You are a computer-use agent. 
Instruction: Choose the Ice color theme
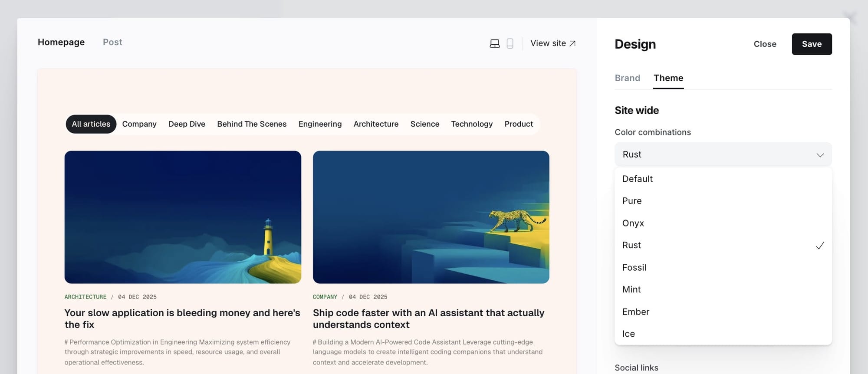tap(628, 334)
